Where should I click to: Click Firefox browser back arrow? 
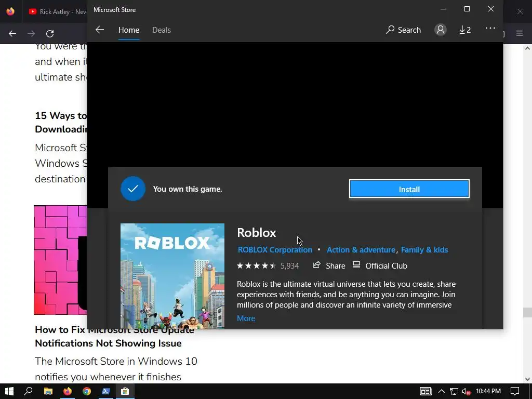point(12,34)
